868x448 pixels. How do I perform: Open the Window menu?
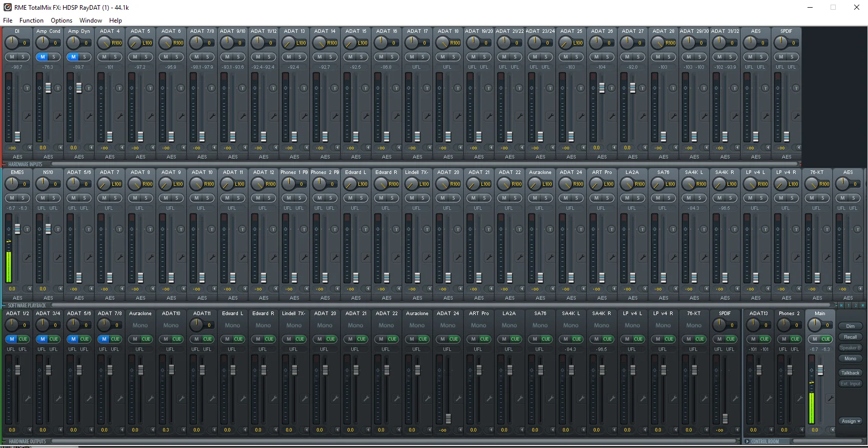pyautogui.click(x=91, y=21)
